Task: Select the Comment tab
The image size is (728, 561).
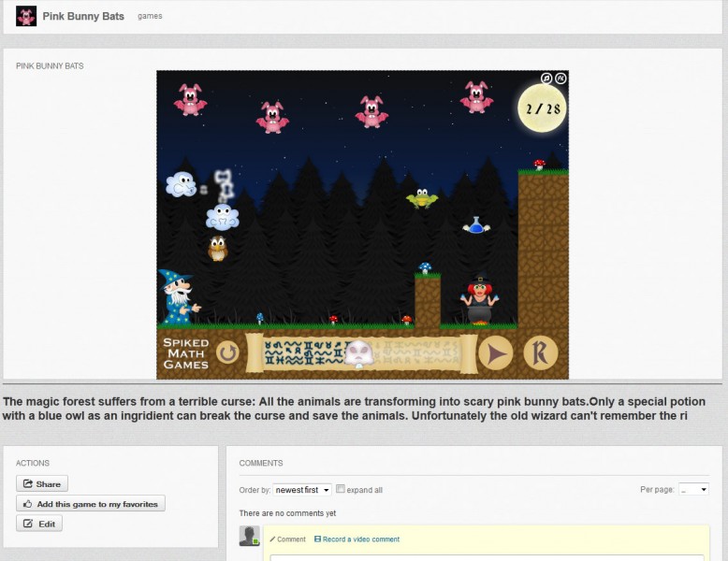Action: pos(288,539)
